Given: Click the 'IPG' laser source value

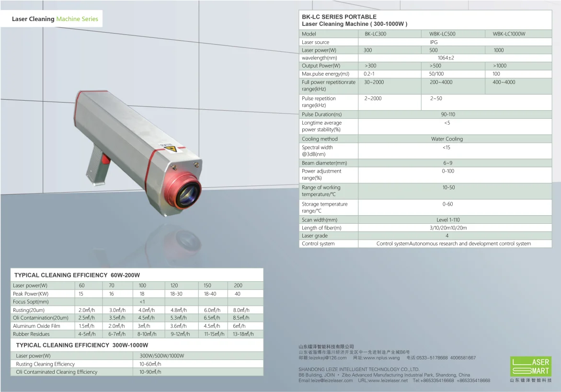Looking at the screenshot, I should click(x=434, y=42).
